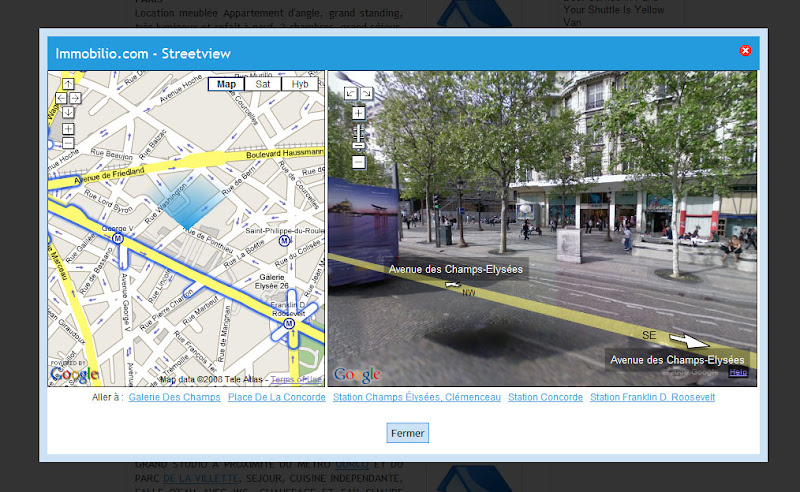
Task: Zoom in on the street map
Action: pos(68,129)
